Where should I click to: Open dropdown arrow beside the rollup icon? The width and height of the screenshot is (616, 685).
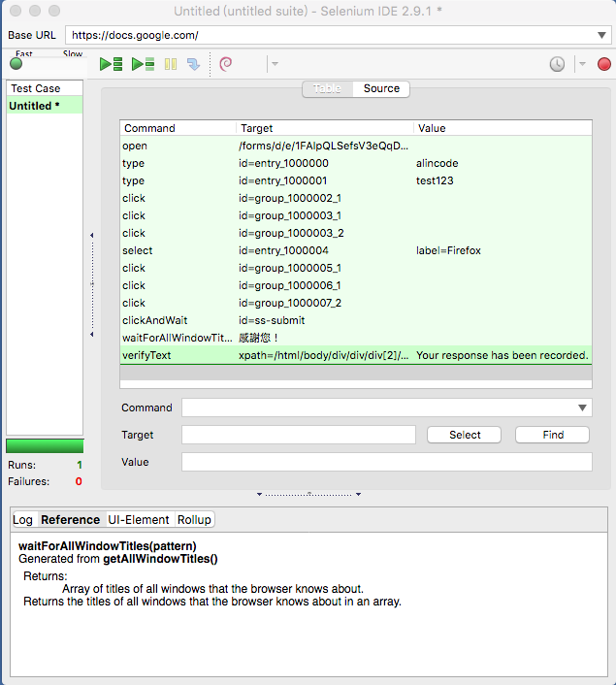[275, 64]
